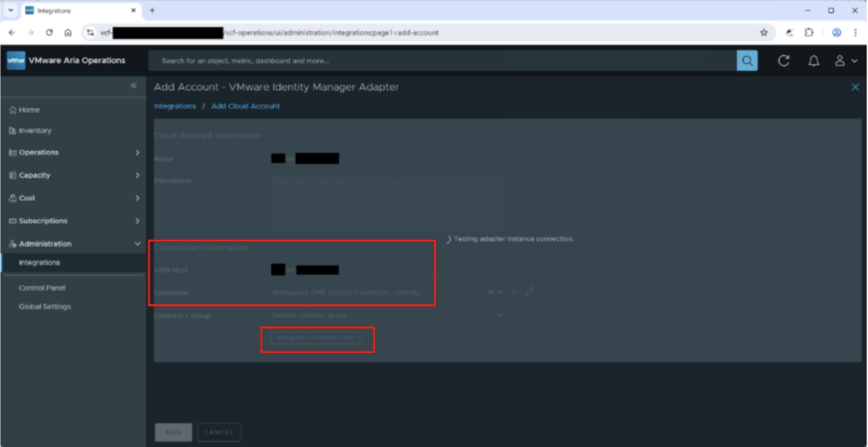868x447 pixels.
Task: Click the edit credential pencil icon
Action: [530, 291]
